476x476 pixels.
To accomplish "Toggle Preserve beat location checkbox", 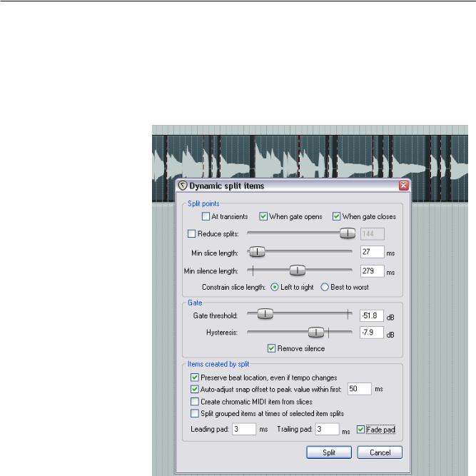I will (x=195, y=378).
